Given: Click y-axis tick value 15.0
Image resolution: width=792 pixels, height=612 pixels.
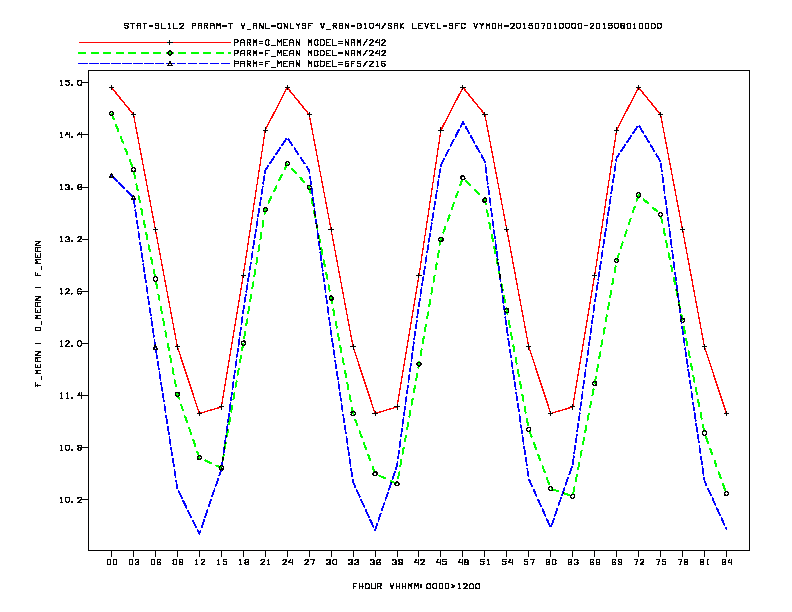Looking at the screenshot, I should pyautogui.click(x=73, y=82).
